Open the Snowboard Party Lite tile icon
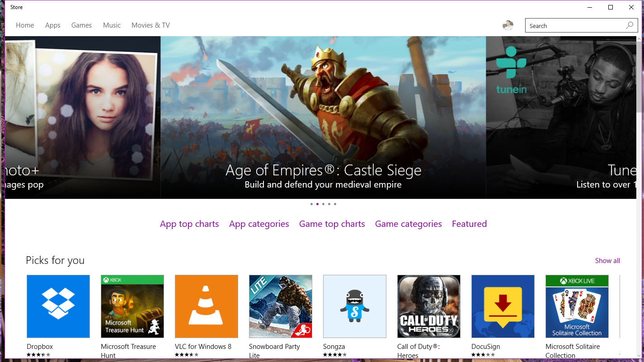 pos(281,306)
